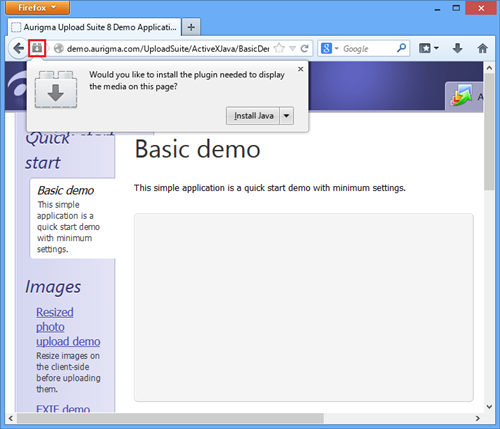Click in the address bar URL field
The width and height of the screenshot is (500, 429).
(x=168, y=49)
